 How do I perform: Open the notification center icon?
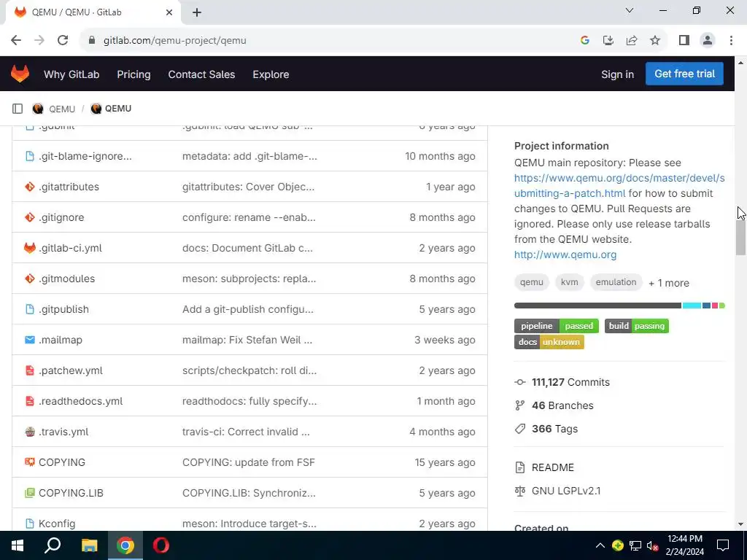(x=723, y=545)
